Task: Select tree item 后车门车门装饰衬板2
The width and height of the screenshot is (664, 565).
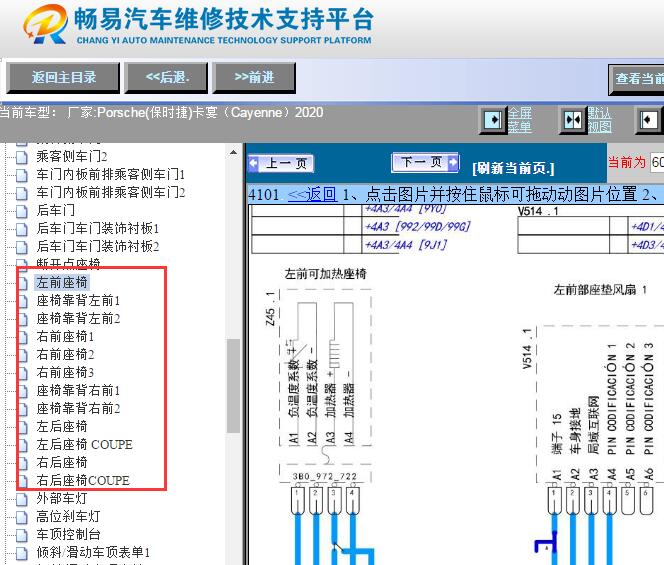Action: click(98, 246)
